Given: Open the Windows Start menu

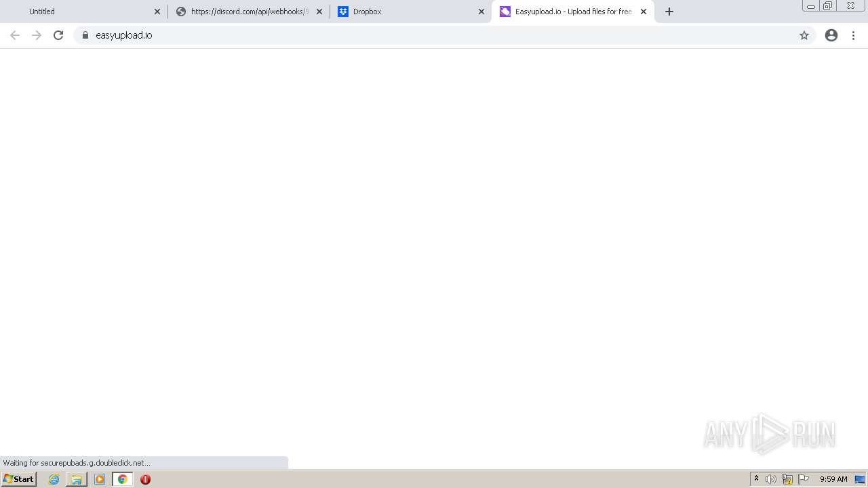Looking at the screenshot, I should tap(19, 479).
